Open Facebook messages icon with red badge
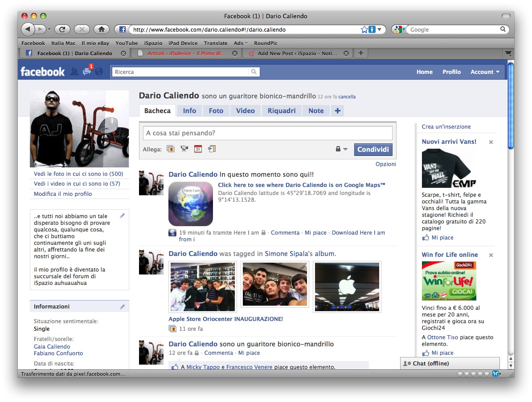Image resolution: width=532 pixels, height=402 pixels. tap(87, 71)
